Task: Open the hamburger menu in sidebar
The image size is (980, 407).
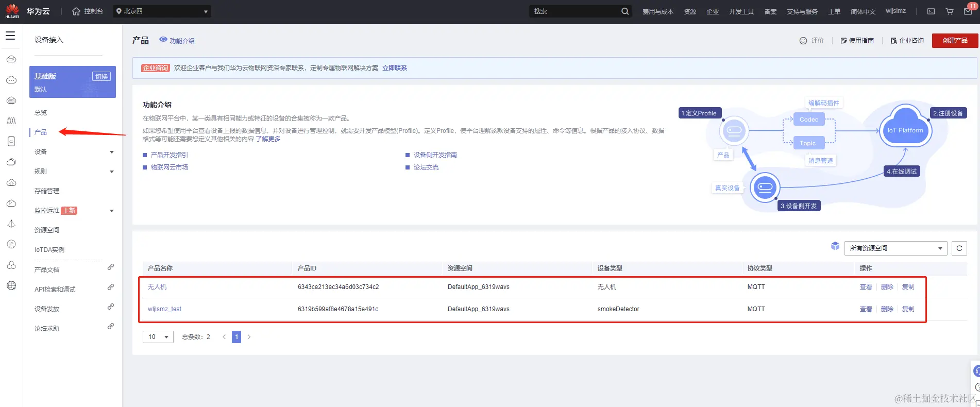Action: [10, 36]
